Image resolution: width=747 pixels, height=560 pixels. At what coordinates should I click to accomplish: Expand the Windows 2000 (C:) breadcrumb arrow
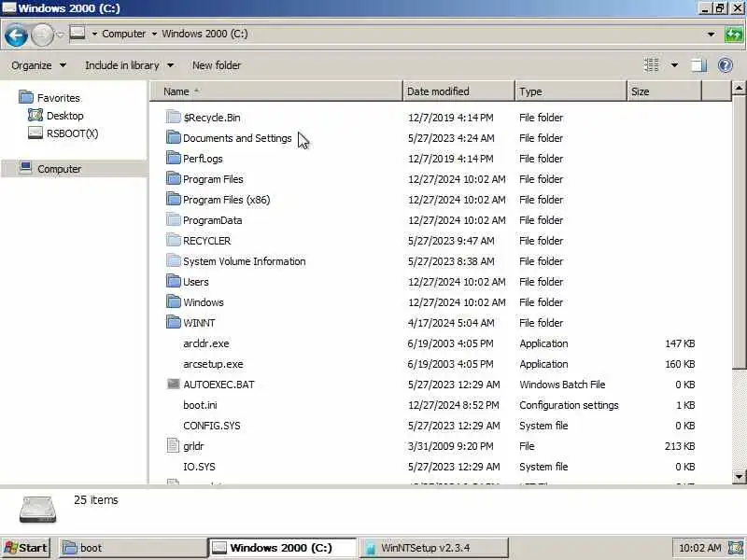coord(154,34)
